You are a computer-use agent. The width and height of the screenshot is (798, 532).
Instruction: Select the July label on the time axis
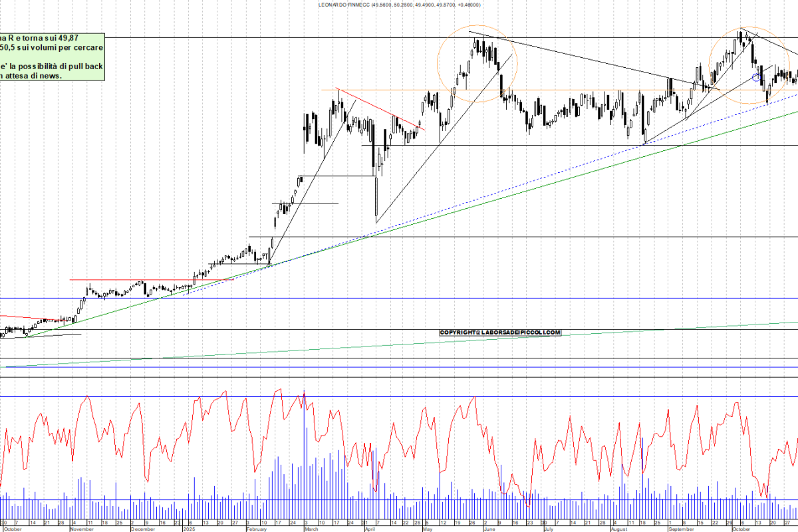coord(548,529)
